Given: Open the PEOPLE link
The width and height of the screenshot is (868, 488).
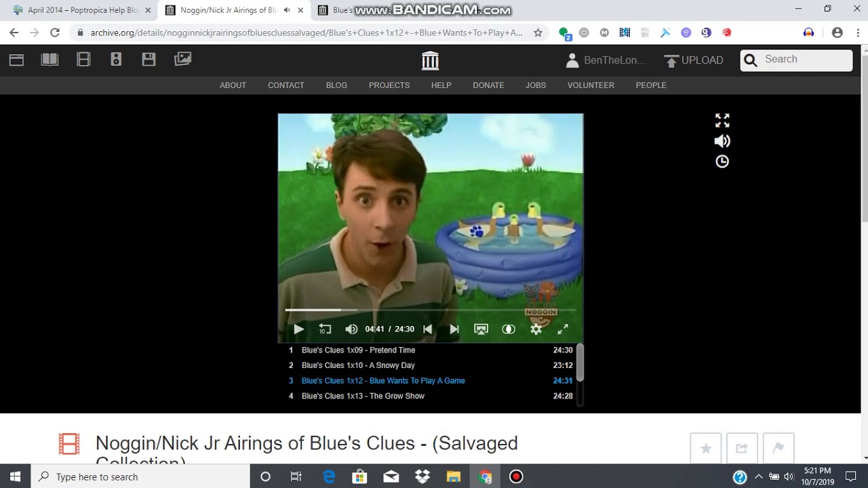Looking at the screenshot, I should (651, 85).
